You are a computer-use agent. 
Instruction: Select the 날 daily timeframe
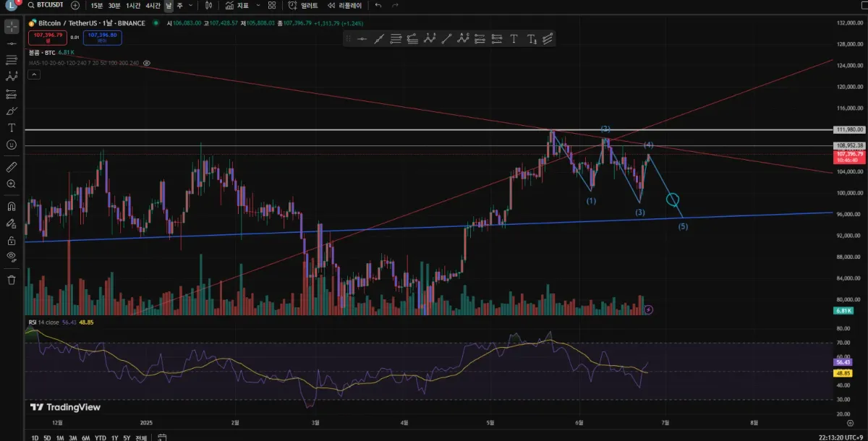pyautogui.click(x=169, y=5)
